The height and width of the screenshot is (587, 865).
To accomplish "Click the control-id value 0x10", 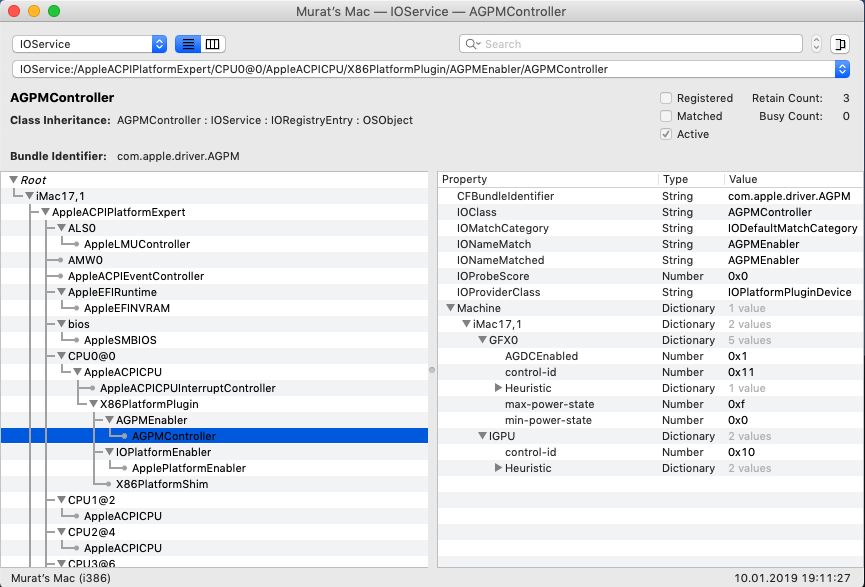I will click(741, 452).
